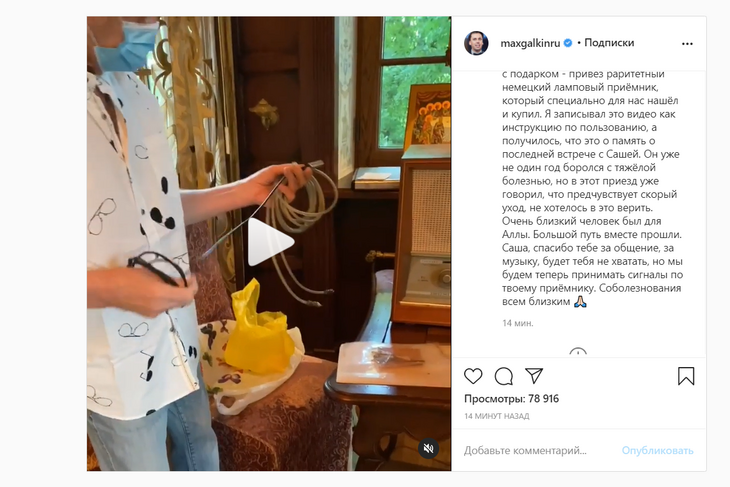Click the 14 МИНУТ НАЗАД timestamp
Screen dimensions: 730x487
click(x=496, y=416)
